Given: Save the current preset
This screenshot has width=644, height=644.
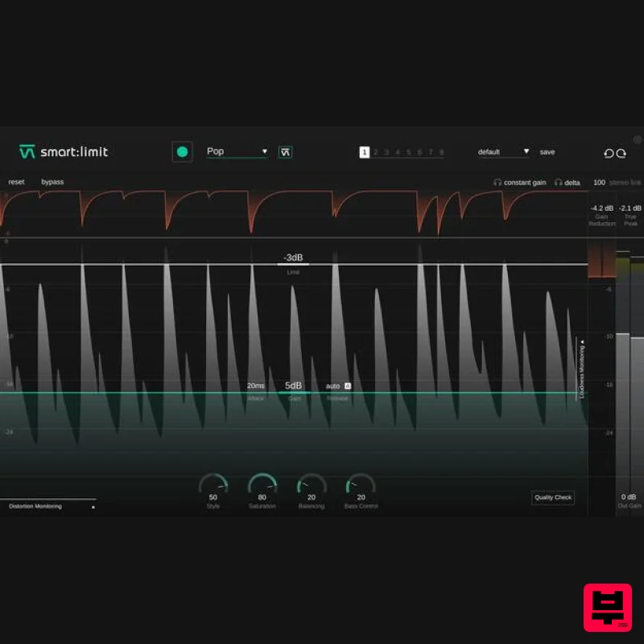Looking at the screenshot, I should (547, 151).
